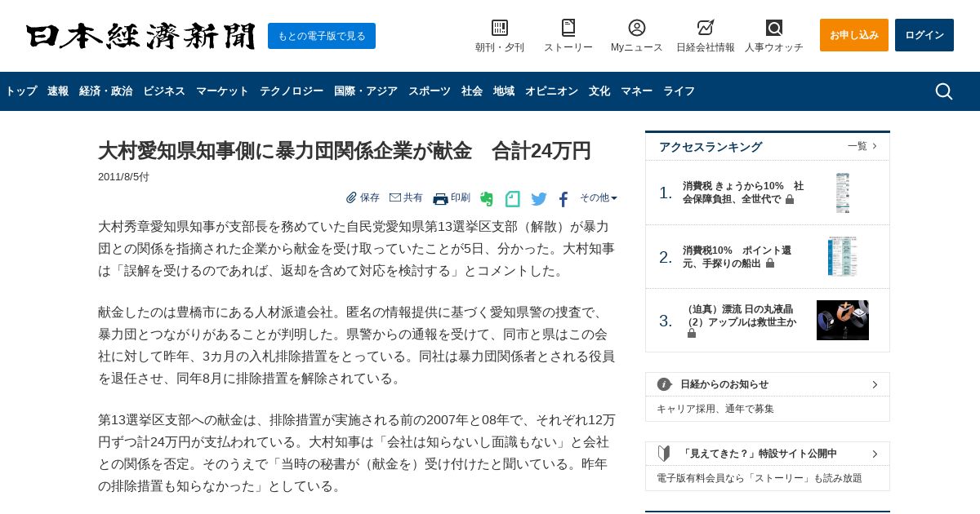Open thumbnail of first ranked article

click(843, 193)
